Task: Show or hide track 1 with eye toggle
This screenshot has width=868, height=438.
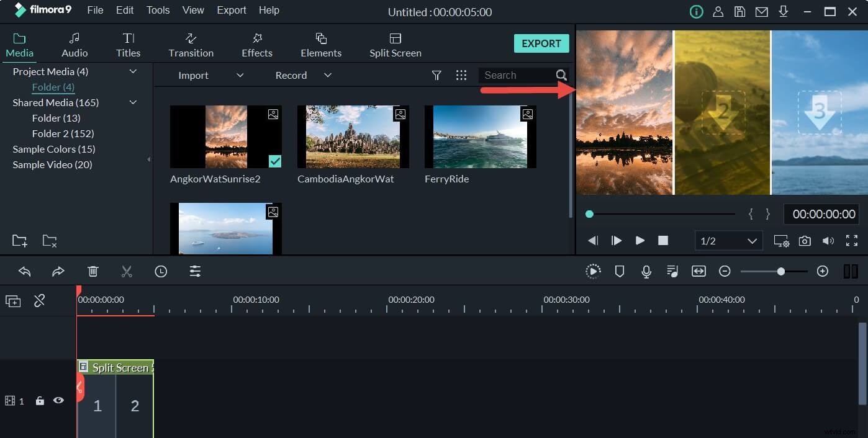Action: click(58, 400)
